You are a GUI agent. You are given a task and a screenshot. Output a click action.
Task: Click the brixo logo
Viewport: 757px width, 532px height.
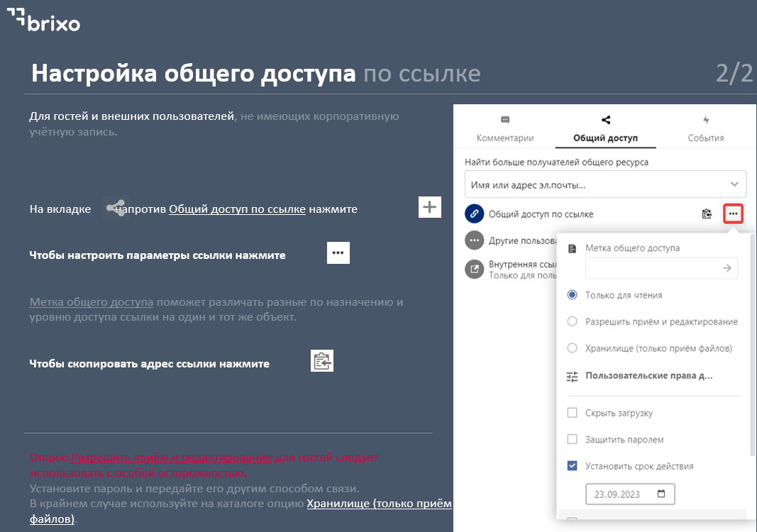[43, 20]
